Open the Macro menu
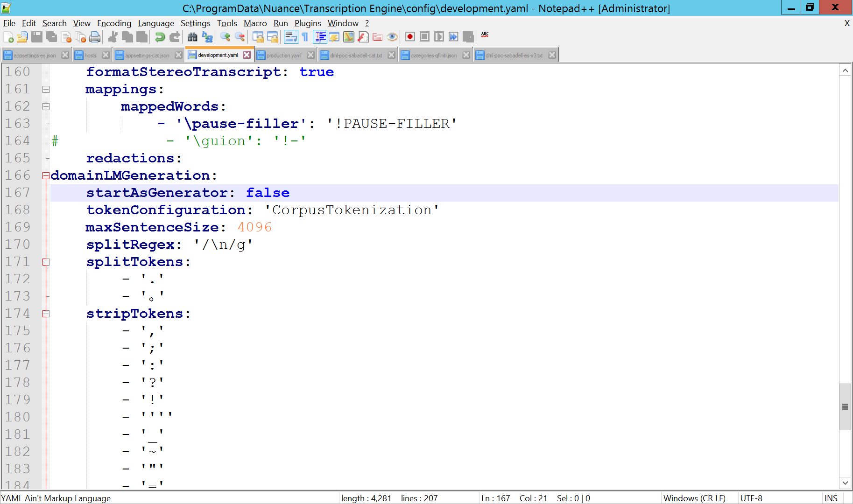 [255, 23]
